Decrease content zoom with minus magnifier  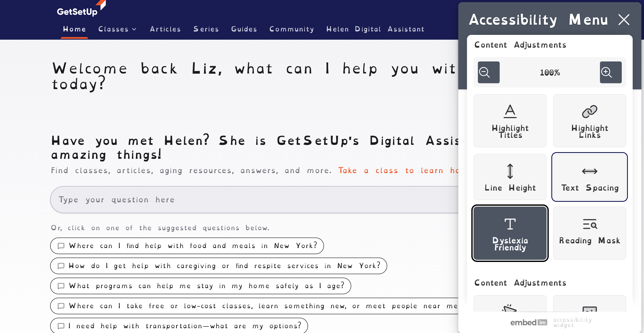tap(489, 72)
